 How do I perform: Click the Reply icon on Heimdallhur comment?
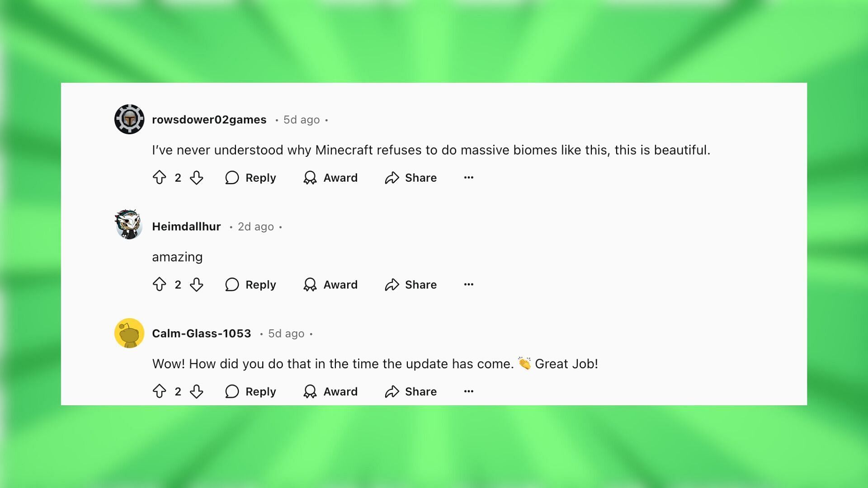point(232,284)
